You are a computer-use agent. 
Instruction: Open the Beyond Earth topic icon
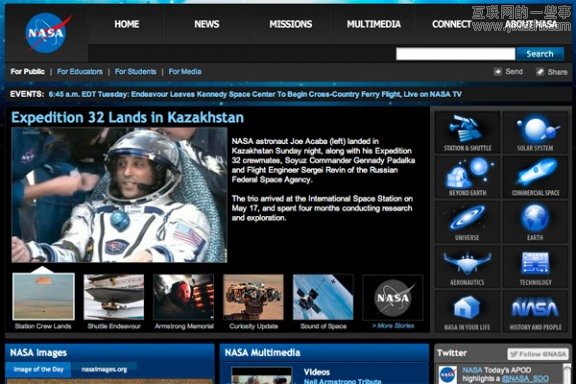467,177
